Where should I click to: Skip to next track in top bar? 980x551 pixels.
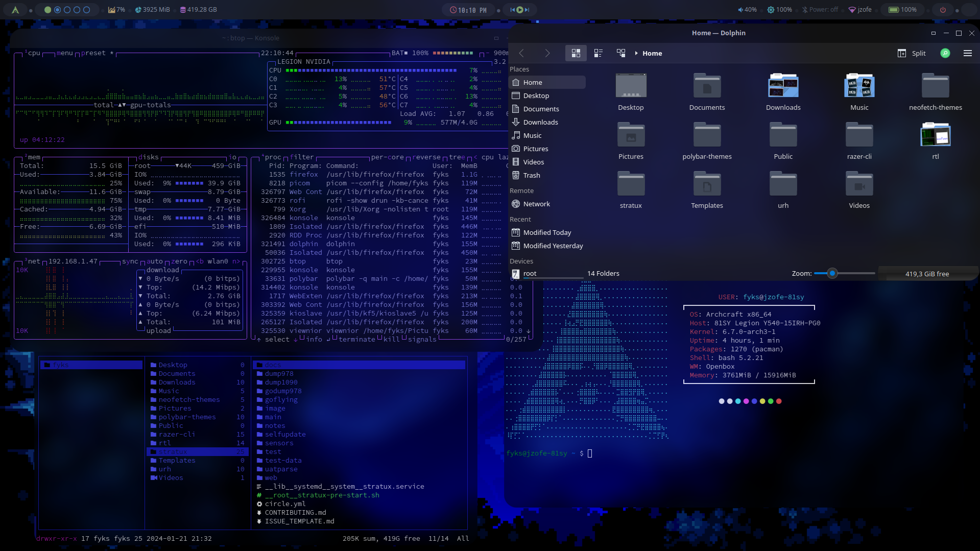pyautogui.click(x=527, y=10)
